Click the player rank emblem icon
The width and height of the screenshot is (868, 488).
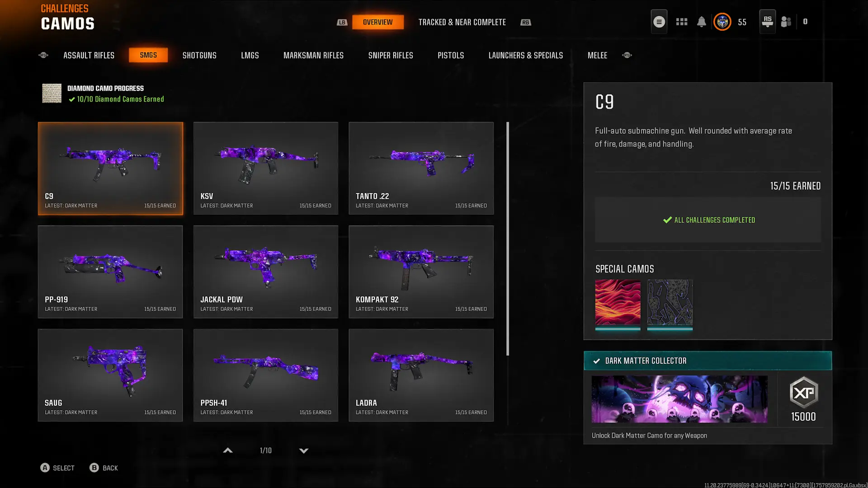722,22
